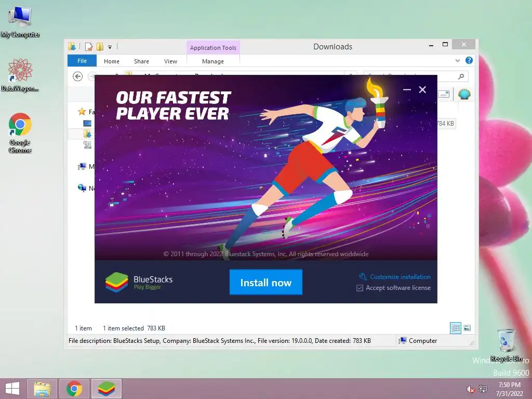Go back using Explorer's back arrow
The image size is (532, 399).
pyautogui.click(x=78, y=76)
